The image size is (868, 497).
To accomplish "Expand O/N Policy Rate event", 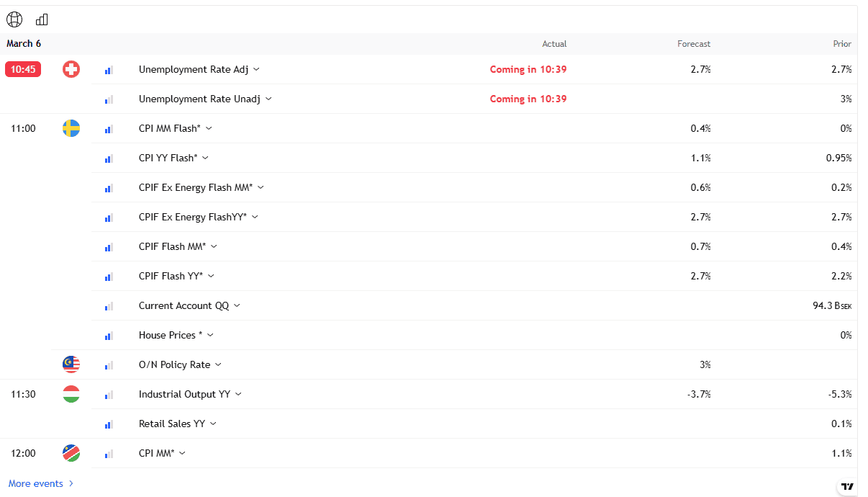I will click(218, 364).
